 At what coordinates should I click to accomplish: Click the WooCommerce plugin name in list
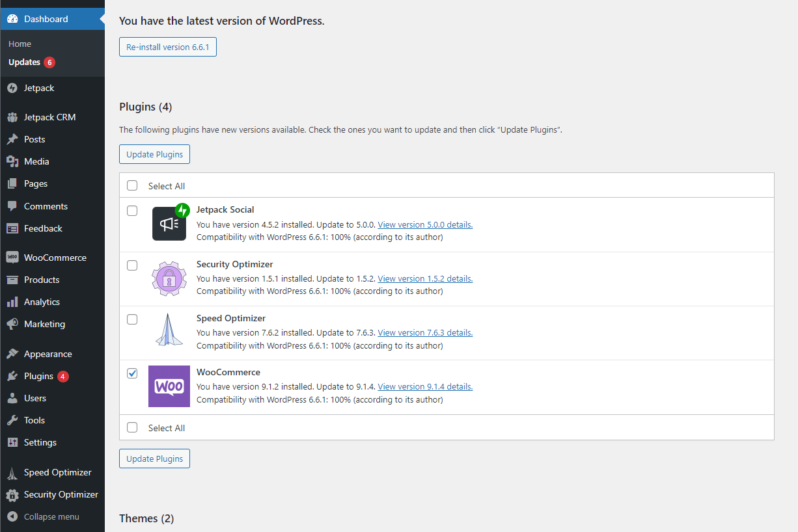[228, 372]
